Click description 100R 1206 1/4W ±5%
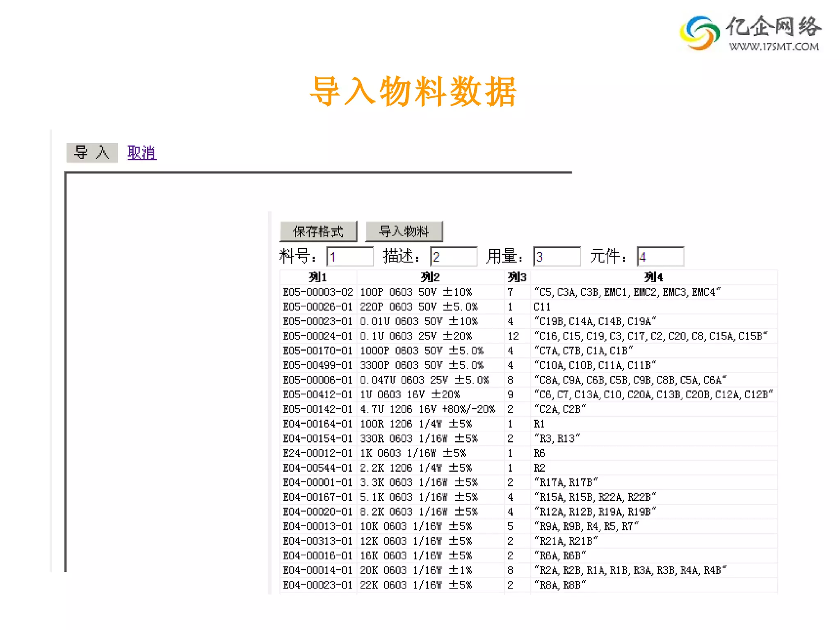The width and height of the screenshot is (840, 630). point(431,424)
